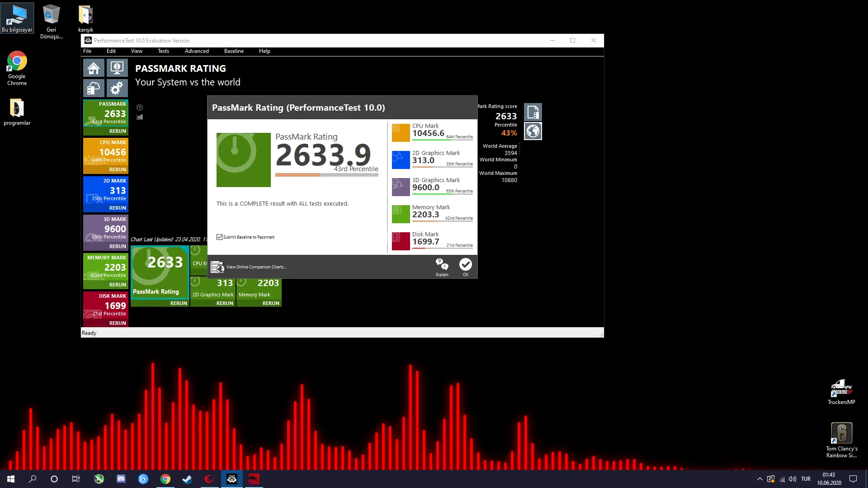Click the Memory Mark sidebar tile
Image resolution: width=868 pixels, height=488 pixels.
106,267
